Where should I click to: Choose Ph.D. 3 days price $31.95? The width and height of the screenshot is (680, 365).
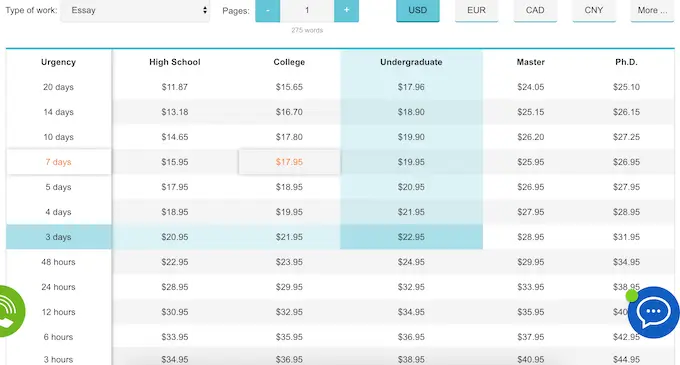tap(626, 237)
